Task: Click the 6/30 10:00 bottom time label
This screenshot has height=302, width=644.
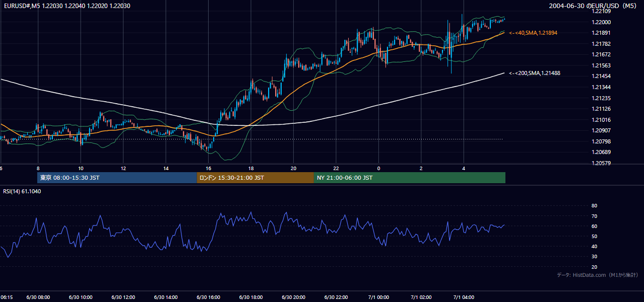Action: 81,297
